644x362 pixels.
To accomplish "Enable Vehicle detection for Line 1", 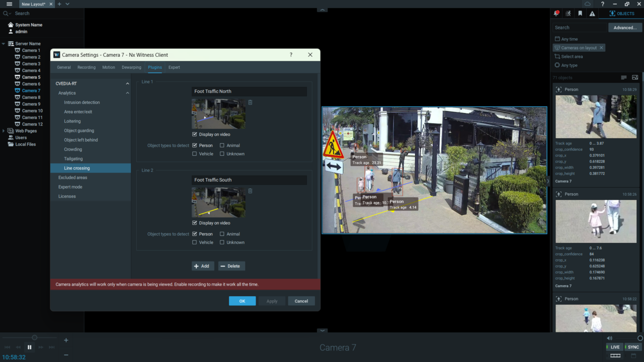I will click(x=195, y=153).
